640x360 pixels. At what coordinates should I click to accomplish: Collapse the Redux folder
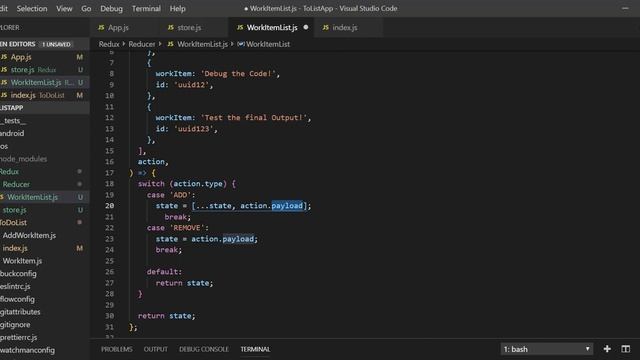coord(44,171)
